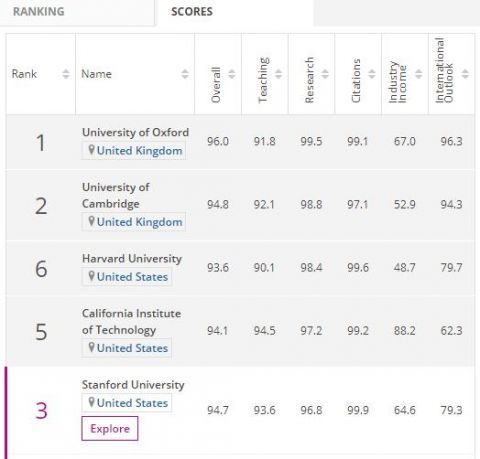Sort by Citations score arrows
Image resolution: width=480 pixels, height=459 pixels.
click(372, 74)
